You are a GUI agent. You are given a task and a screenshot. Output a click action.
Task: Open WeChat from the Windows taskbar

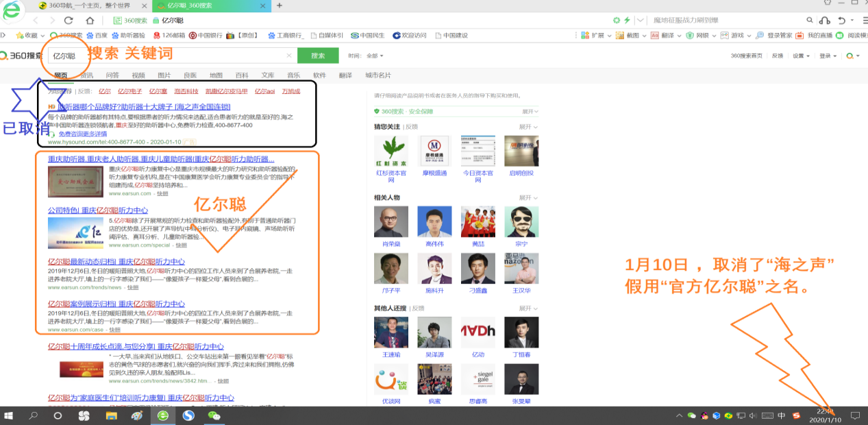point(214,415)
